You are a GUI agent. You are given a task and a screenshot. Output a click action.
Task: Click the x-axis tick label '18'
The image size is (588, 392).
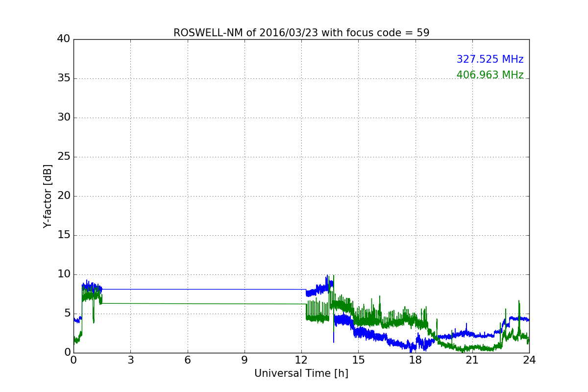coord(415,360)
